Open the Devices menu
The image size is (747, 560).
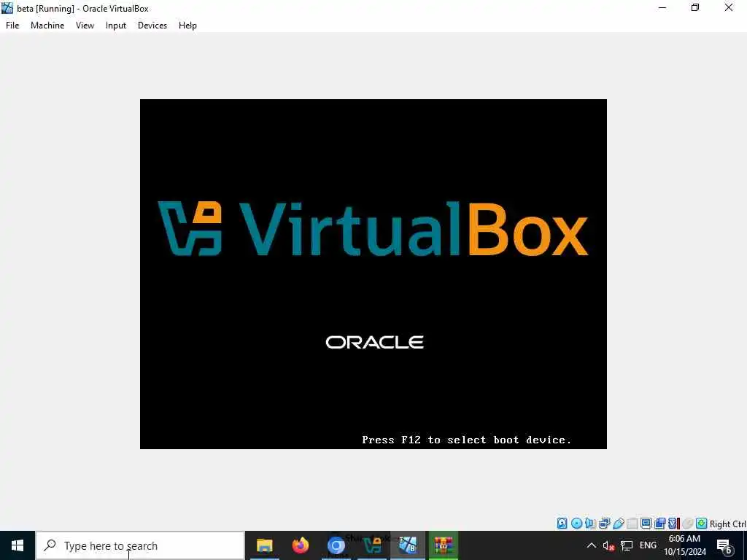point(152,26)
